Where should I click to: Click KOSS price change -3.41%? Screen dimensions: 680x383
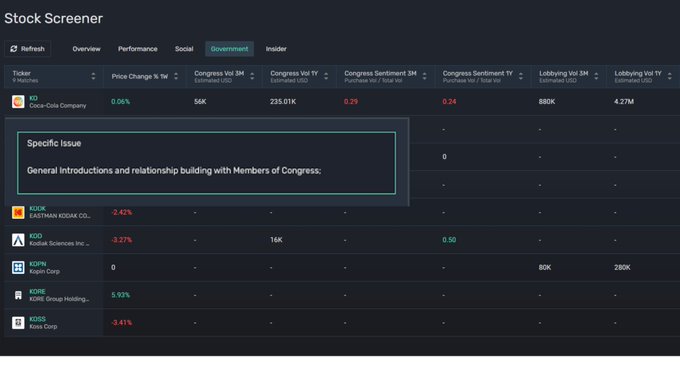[121, 323]
